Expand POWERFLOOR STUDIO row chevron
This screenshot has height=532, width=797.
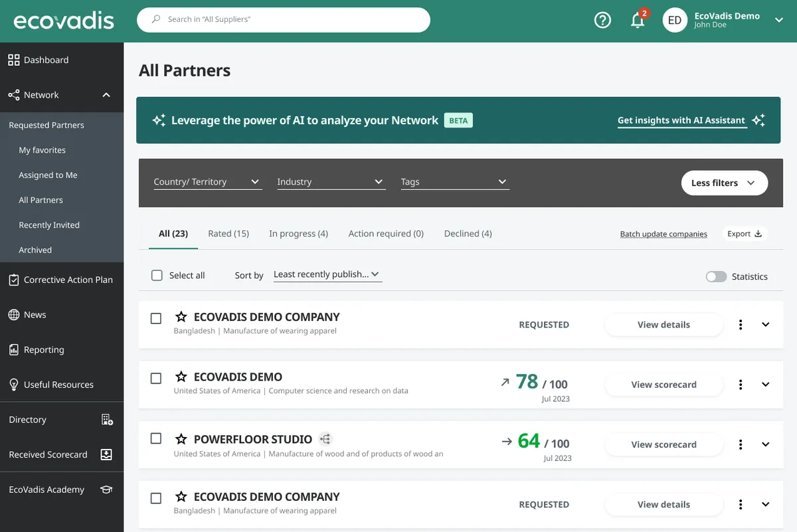[765, 444]
